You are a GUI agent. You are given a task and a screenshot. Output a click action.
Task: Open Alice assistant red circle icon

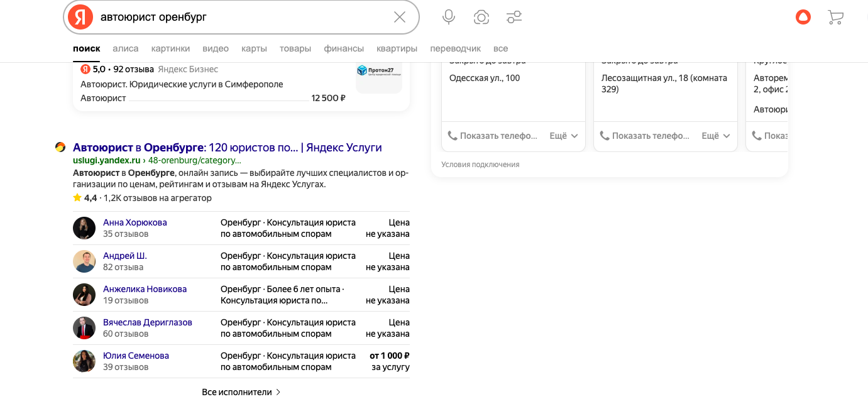(x=803, y=17)
